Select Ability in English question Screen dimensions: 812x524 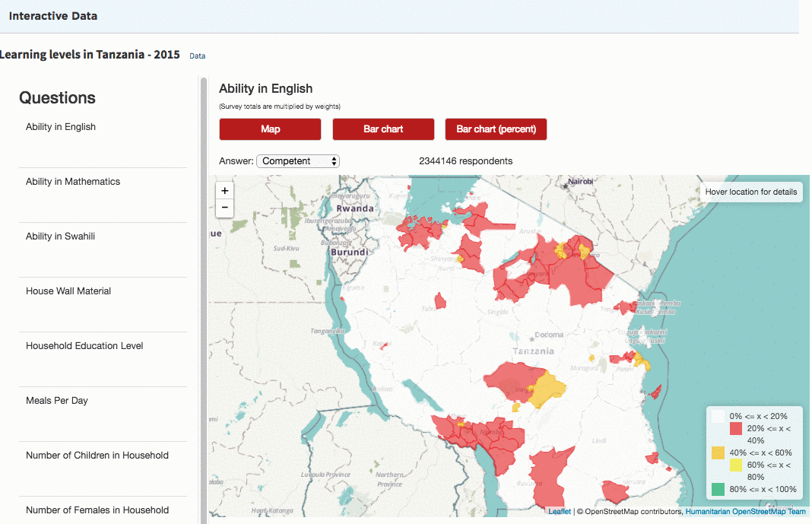[x=61, y=127]
